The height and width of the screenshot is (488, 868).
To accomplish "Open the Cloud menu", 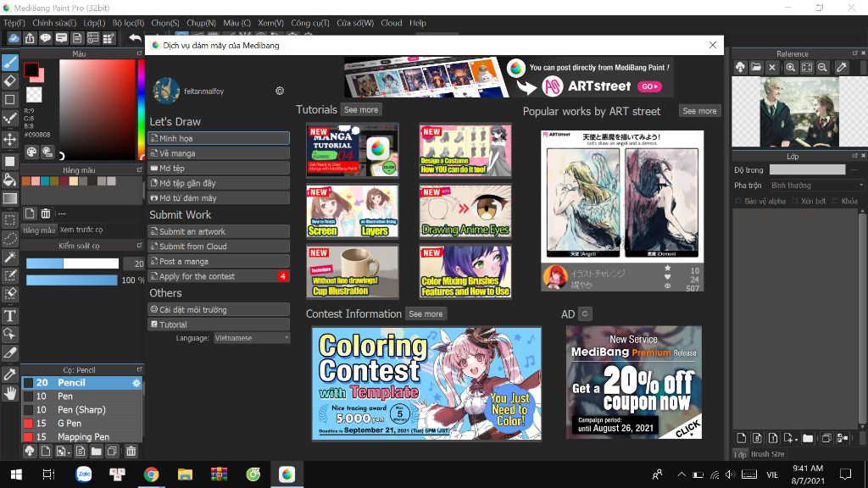I will pyautogui.click(x=392, y=23).
